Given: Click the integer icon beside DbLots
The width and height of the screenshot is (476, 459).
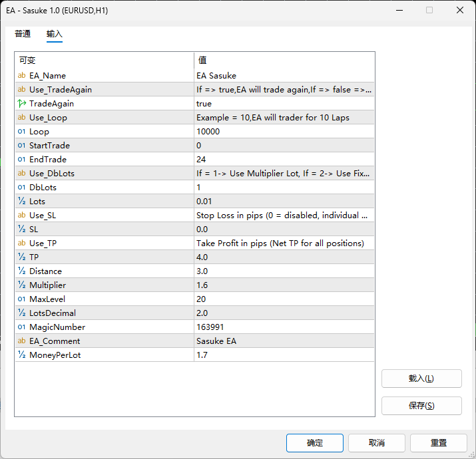Looking at the screenshot, I should (21, 187).
